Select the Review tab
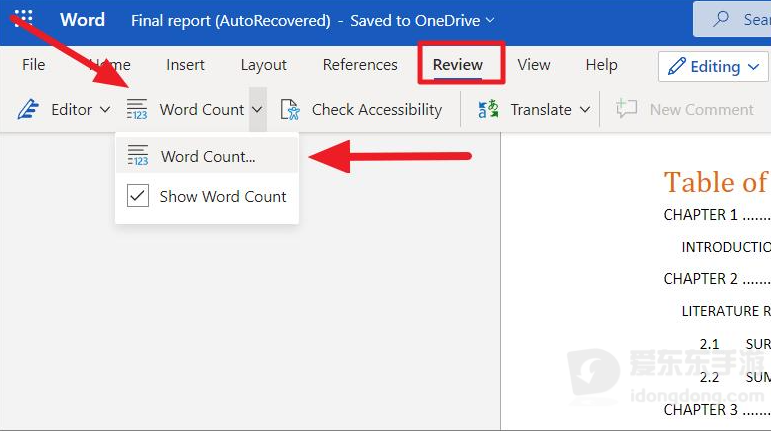This screenshot has height=431, width=771. click(458, 64)
